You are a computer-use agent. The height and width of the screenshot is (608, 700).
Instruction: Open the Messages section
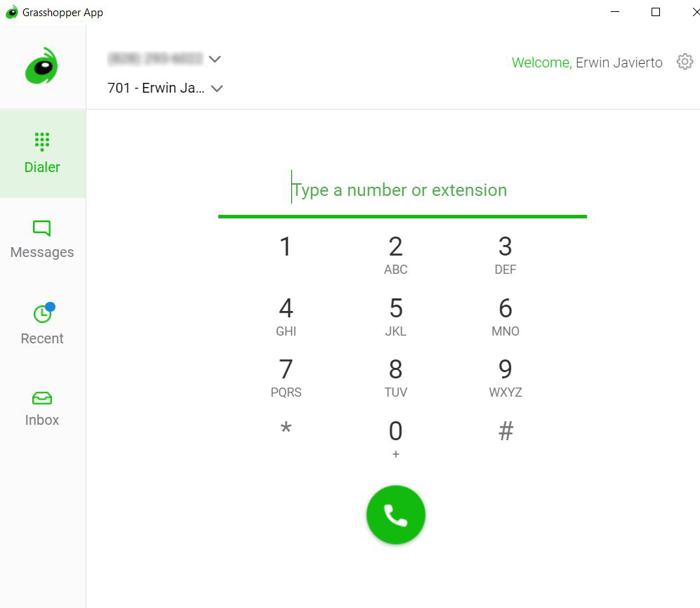(x=42, y=239)
